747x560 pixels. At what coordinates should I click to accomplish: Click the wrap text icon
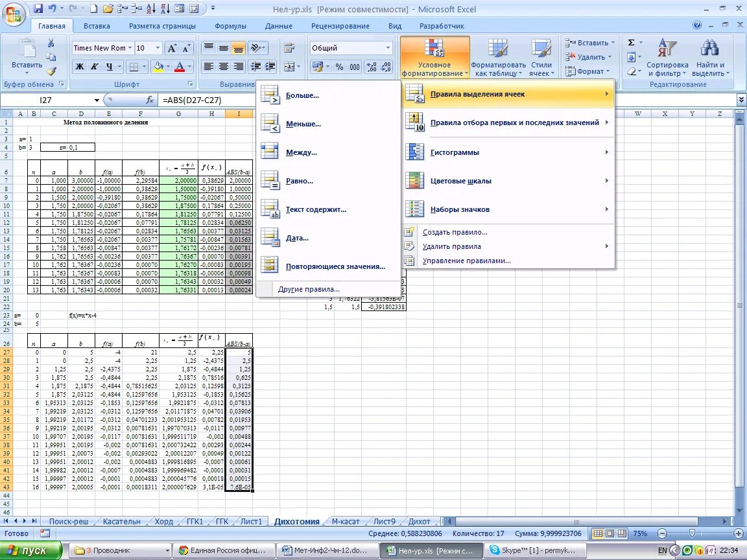click(289, 48)
